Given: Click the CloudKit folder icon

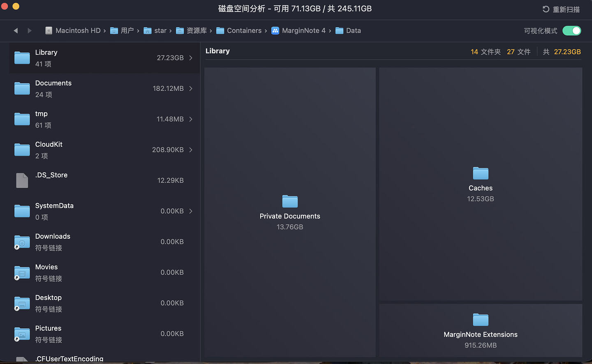Looking at the screenshot, I should click(x=22, y=150).
